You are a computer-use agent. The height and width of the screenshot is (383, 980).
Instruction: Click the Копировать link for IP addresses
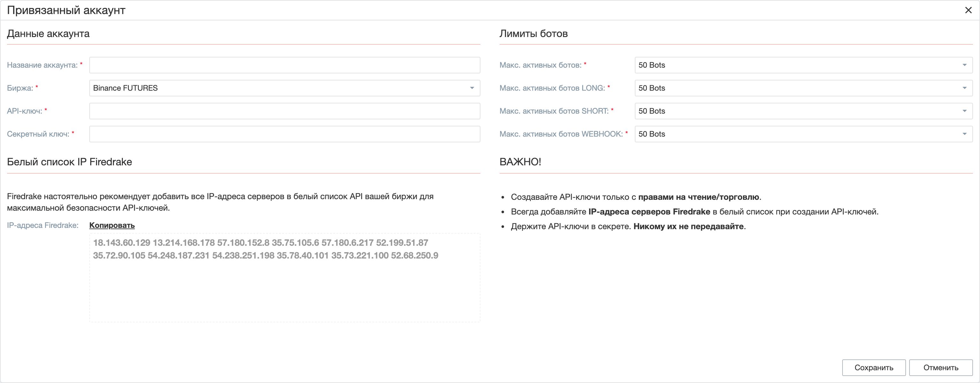[x=112, y=225]
